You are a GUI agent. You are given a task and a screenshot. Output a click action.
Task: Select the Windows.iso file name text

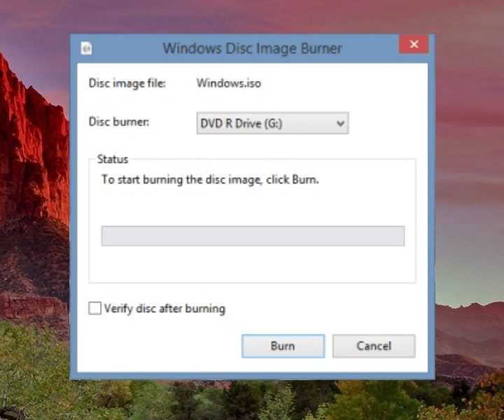coord(229,83)
